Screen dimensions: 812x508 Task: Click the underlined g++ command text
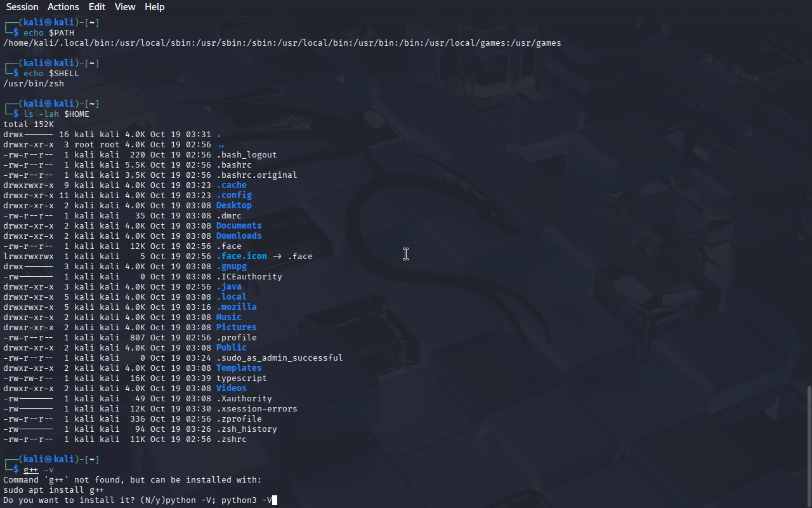click(x=31, y=469)
